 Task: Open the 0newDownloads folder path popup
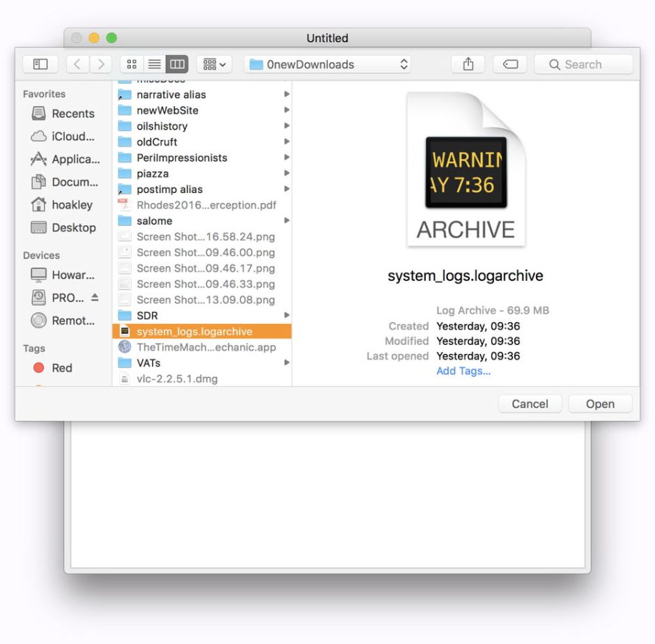coord(327,64)
